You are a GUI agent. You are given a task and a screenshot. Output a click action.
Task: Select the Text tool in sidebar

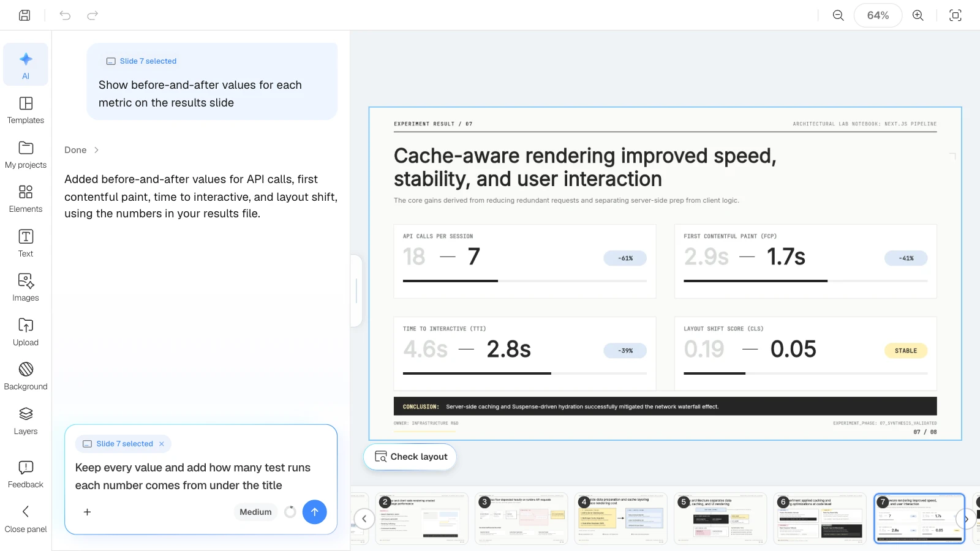(26, 243)
